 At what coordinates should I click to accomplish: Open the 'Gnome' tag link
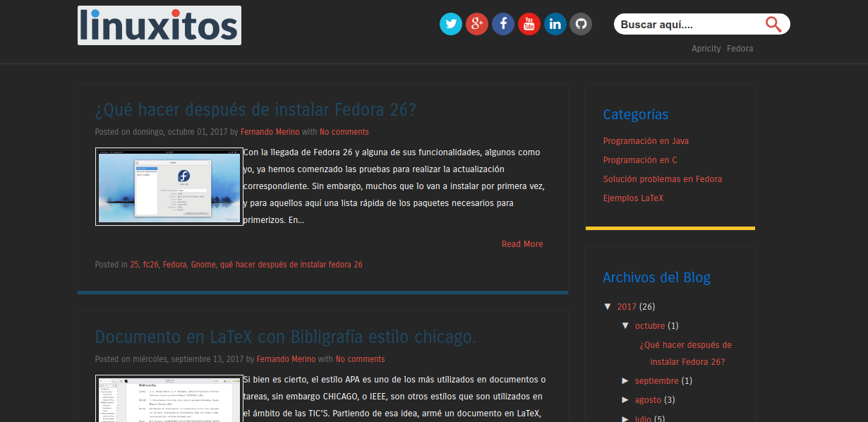click(203, 265)
